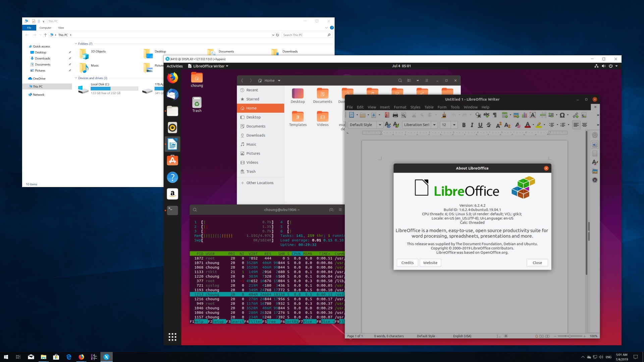Click the Insert Image icon in toolbar
Viewport: 644px width, 362px height.
(515, 116)
